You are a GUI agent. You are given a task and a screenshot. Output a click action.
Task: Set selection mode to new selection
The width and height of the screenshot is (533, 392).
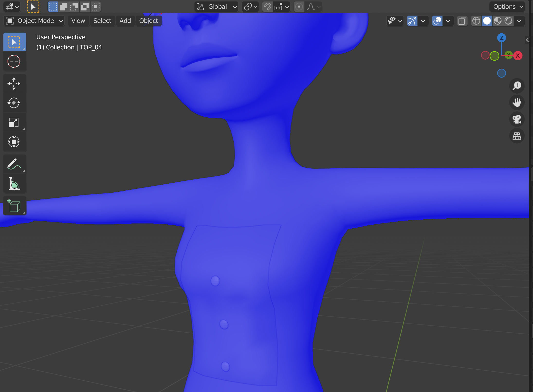click(x=53, y=7)
